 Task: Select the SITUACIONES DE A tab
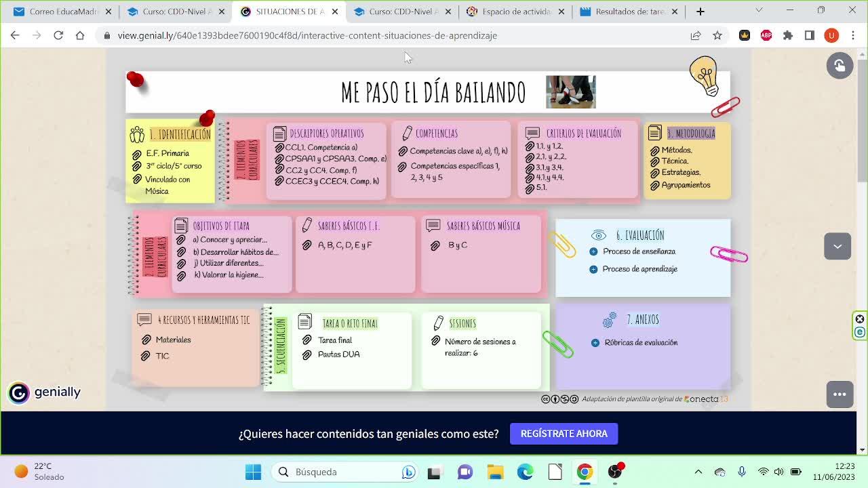288,12
